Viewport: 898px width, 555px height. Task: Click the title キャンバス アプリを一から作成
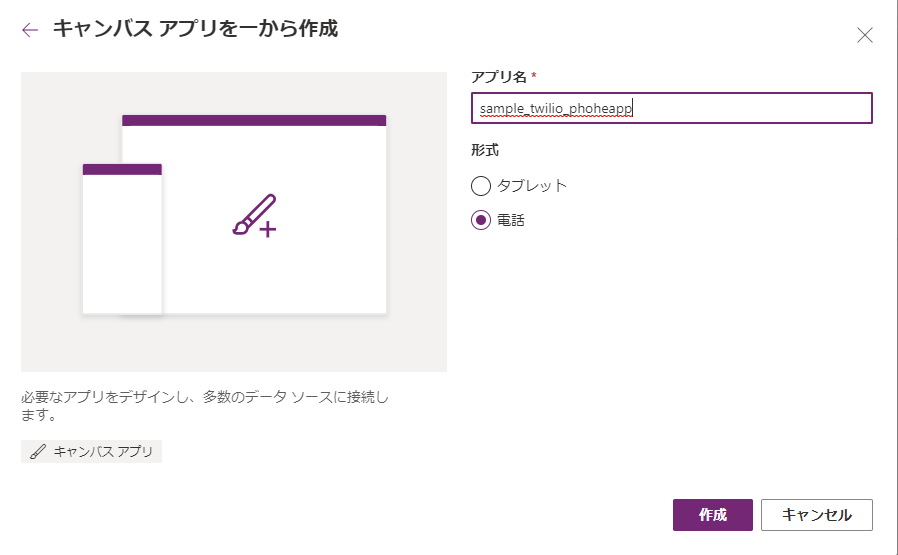click(195, 29)
